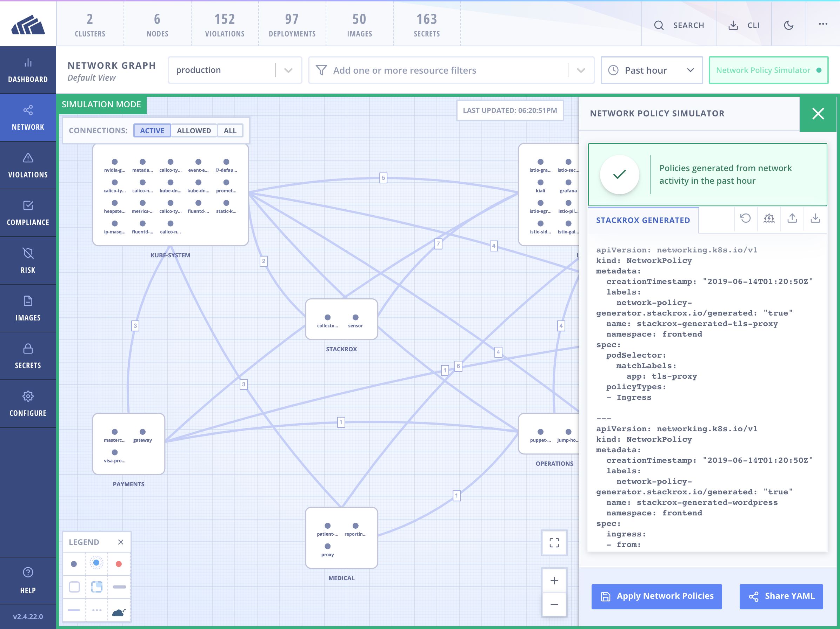This screenshot has width=840, height=629.
Task: Click the fit-to-screen graph icon
Action: tap(554, 542)
